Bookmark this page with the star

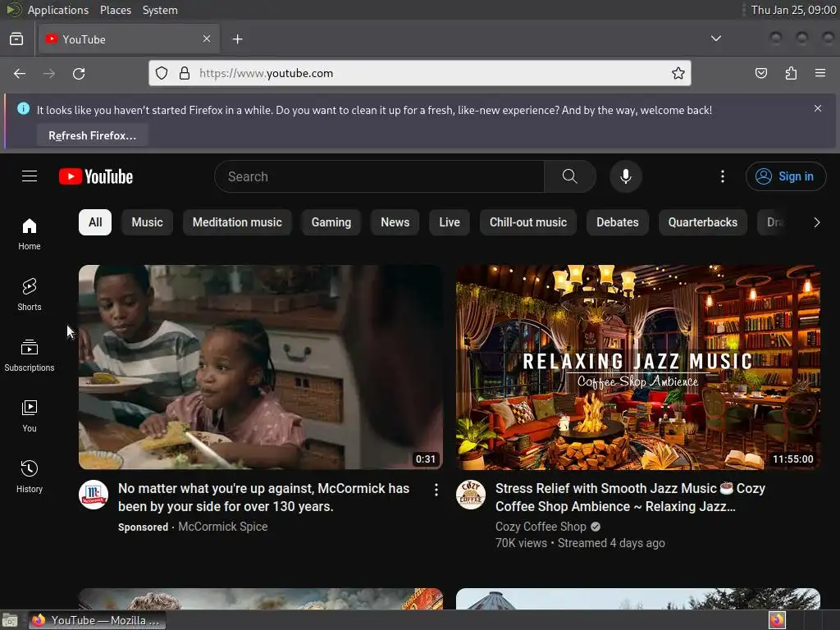click(x=678, y=73)
